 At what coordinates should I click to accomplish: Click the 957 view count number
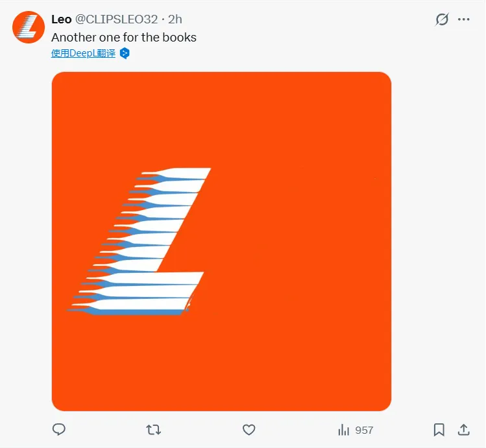[364, 430]
